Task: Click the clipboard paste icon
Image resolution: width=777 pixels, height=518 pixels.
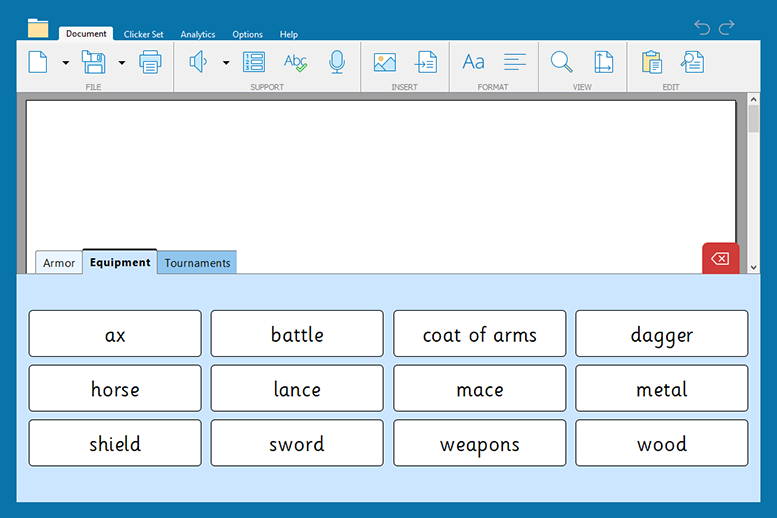Action: tap(651, 63)
